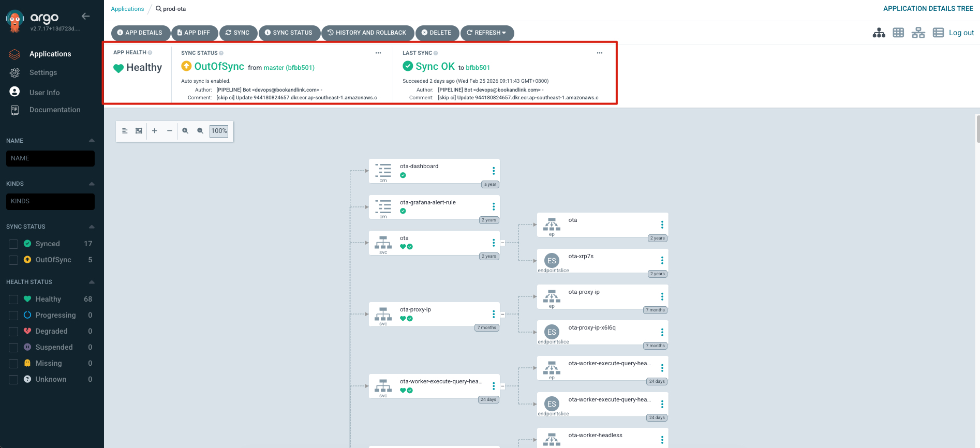The height and width of the screenshot is (448, 980).
Task: Click the bfbb501 link in LAST SYNC
Action: click(x=478, y=68)
